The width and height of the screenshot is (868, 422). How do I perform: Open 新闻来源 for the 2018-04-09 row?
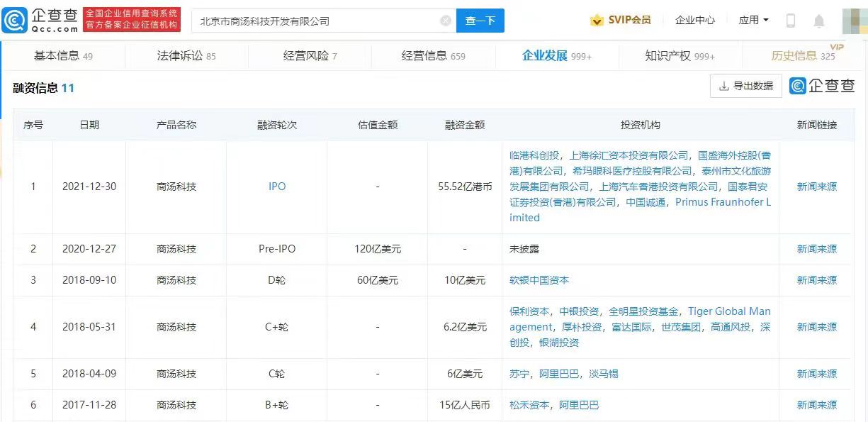817,374
